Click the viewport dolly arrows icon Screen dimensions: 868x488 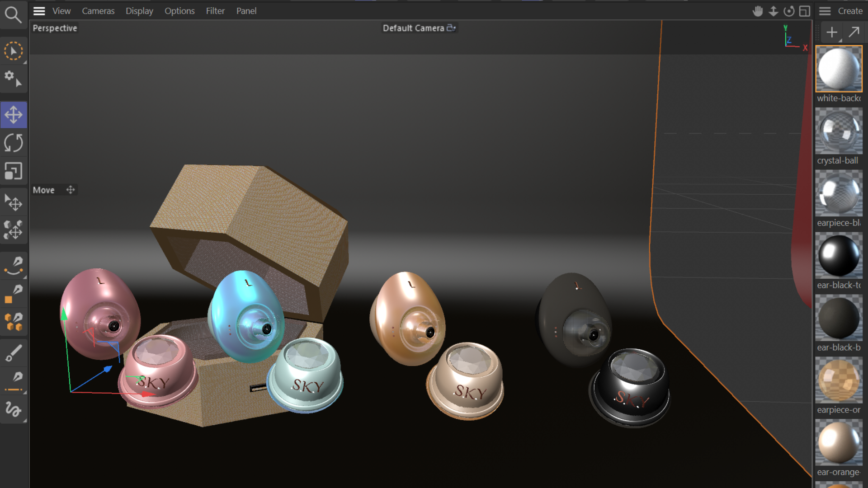tap(774, 11)
